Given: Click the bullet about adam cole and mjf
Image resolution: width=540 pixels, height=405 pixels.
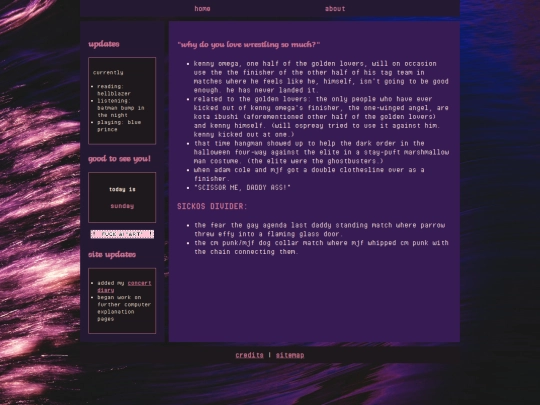Looking at the screenshot, I should (309, 174).
